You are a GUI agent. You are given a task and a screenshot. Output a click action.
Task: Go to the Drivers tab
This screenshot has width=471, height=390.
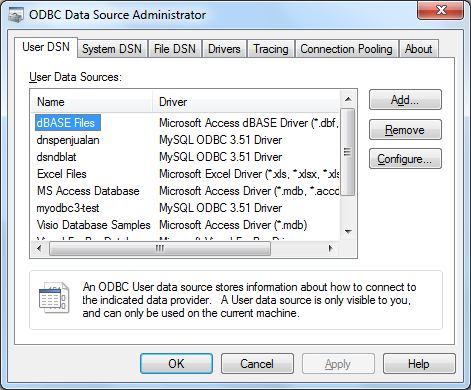224,49
